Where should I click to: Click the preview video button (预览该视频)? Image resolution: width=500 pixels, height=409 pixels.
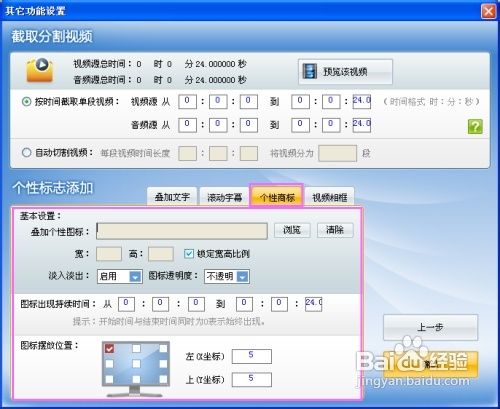click(x=345, y=72)
